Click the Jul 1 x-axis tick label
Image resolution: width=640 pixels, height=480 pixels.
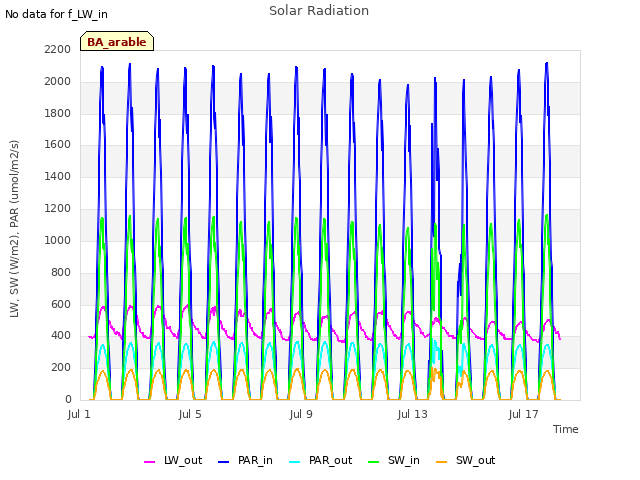79,414
